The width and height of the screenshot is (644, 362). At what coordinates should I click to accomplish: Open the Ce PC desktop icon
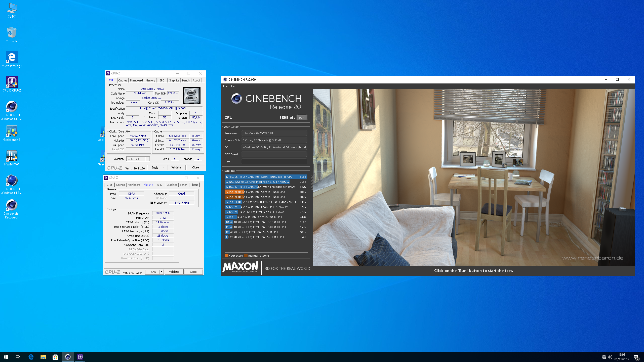(x=12, y=11)
